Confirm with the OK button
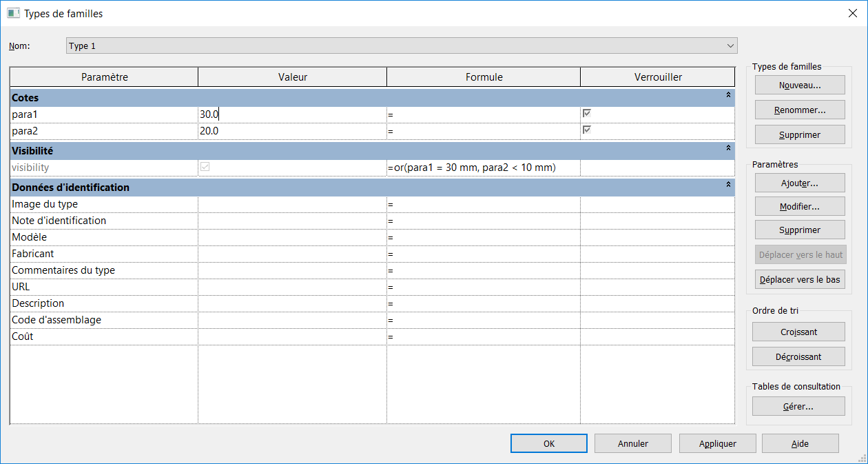The height and width of the screenshot is (464, 868). pyautogui.click(x=548, y=443)
